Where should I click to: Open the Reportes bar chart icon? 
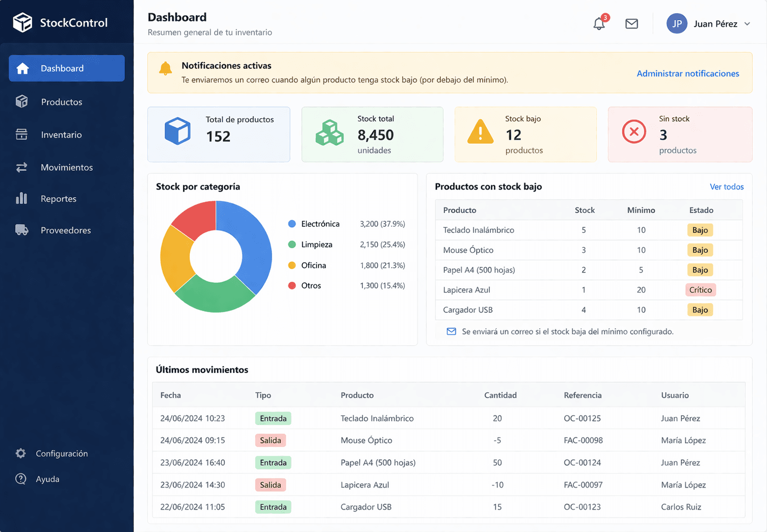click(x=21, y=198)
